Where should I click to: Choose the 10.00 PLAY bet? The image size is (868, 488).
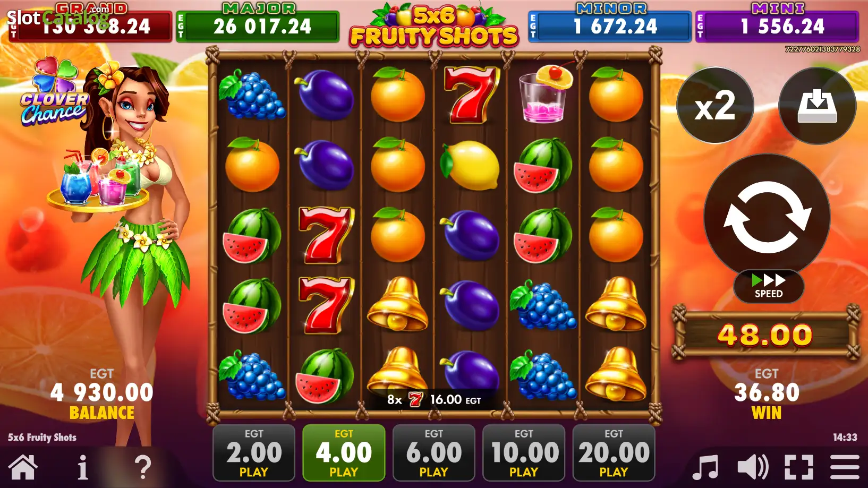(524, 452)
